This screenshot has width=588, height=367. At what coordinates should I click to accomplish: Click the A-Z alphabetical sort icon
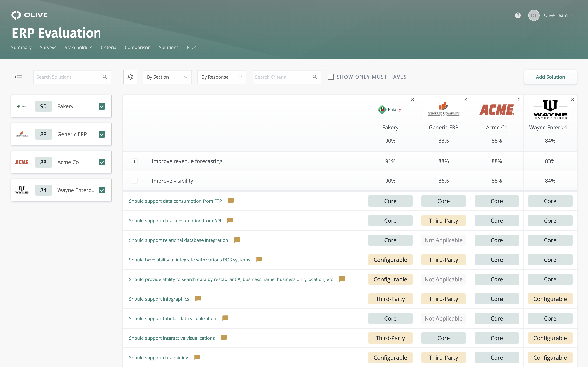tap(130, 77)
